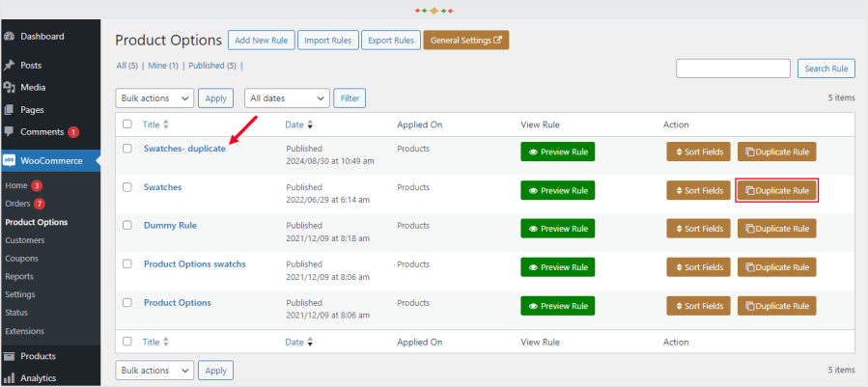This screenshot has width=868, height=387.
Task: Open Product Options in WooCommerce submenu
Action: [x=37, y=223]
